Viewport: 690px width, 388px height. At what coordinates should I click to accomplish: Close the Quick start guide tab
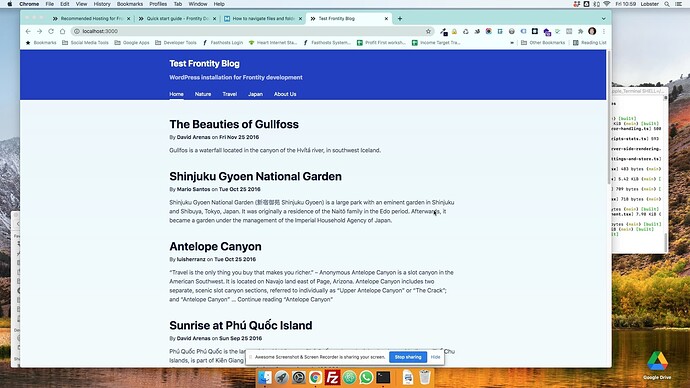point(215,18)
